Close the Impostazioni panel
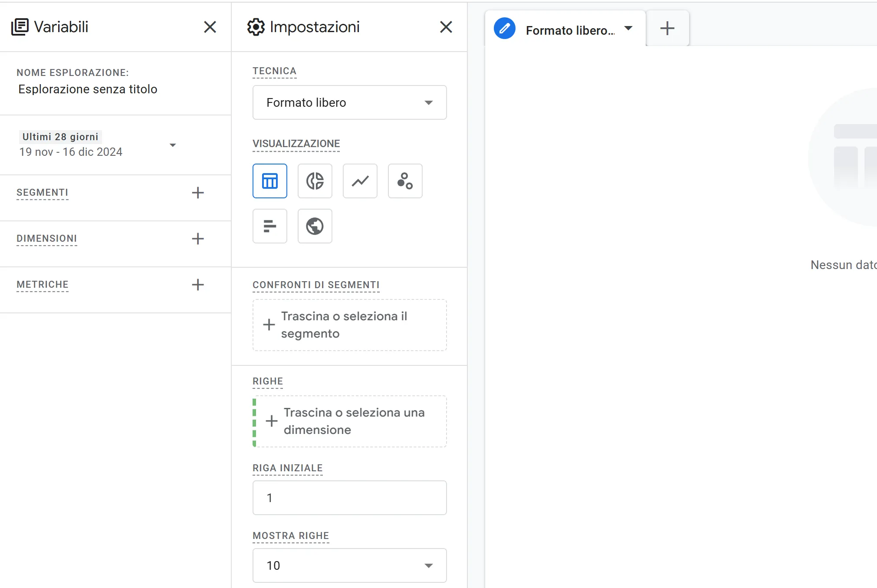Viewport: 877px width, 588px height. click(x=446, y=27)
